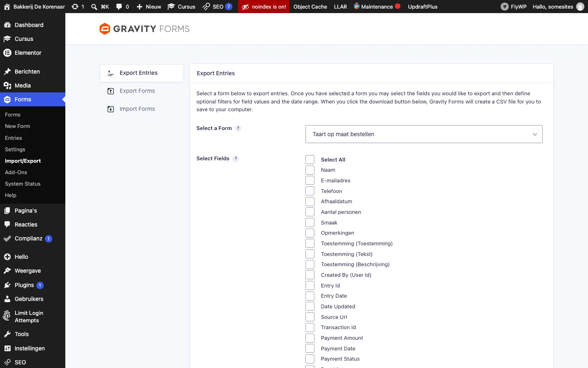Click the help icon next to Select Fields
Viewport: 588px width, 368px height.
pyautogui.click(x=236, y=159)
